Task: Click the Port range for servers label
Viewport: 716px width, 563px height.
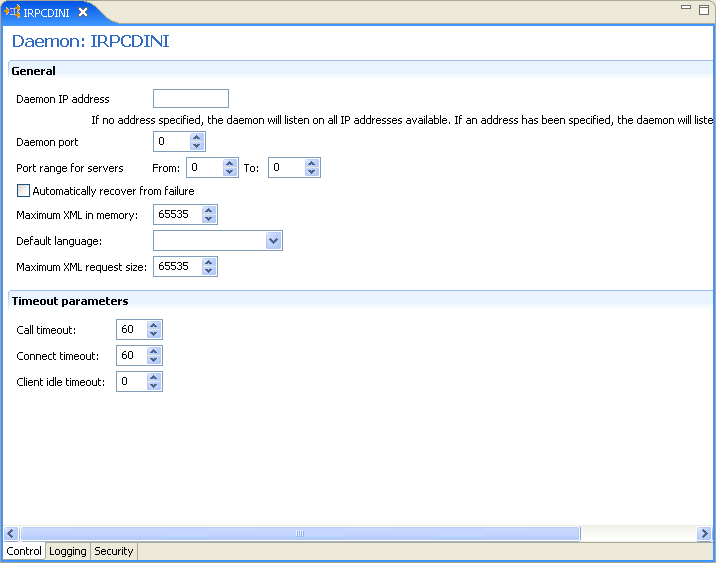Action: coord(70,168)
